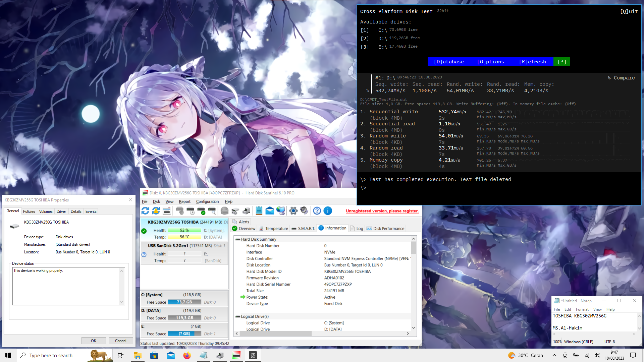Screen dimensions: 644x362
Task: Click the blue Refresh icon in Hard Disk Sentinel
Action: click(145, 211)
